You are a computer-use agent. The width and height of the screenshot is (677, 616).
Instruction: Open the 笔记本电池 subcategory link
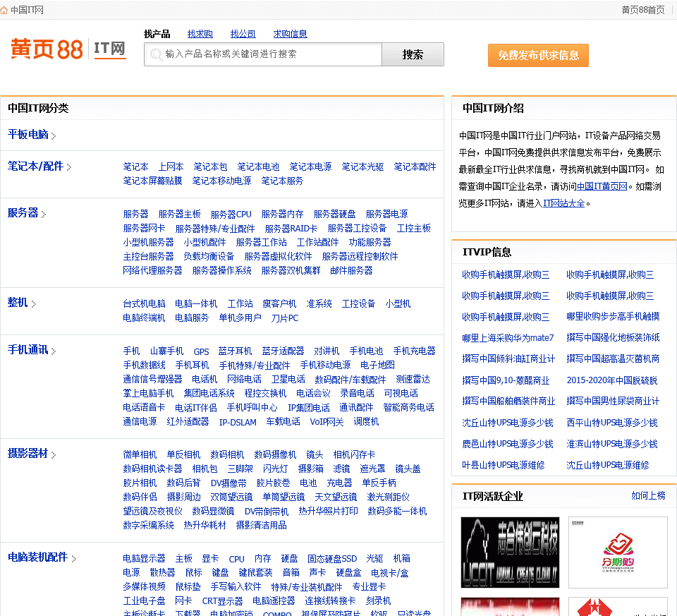pyautogui.click(x=258, y=167)
